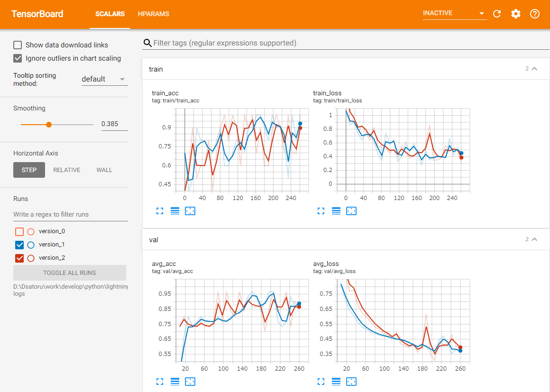Fit domain to data on train_loss
The width and height of the screenshot is (550, 392).
pos(351,211)
